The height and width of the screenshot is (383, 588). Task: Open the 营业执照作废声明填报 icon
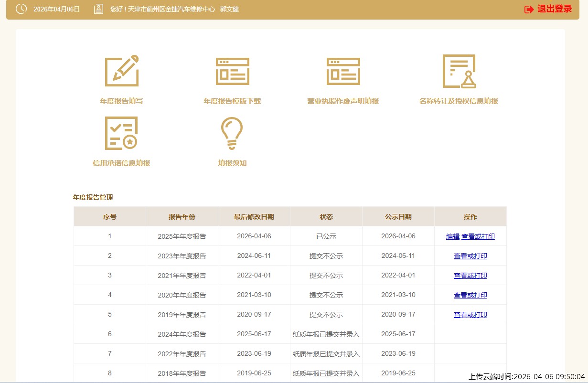[343, 71]
